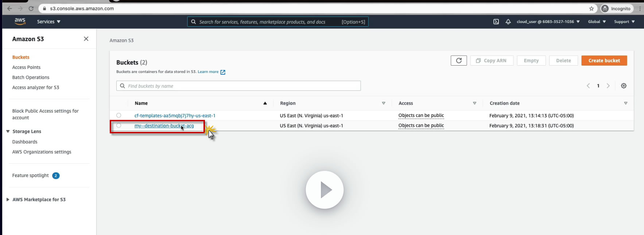The width and height of the screenshot is (644, 235).
Task: Open Access Points in the side navigation
Action: click(26, 67)
